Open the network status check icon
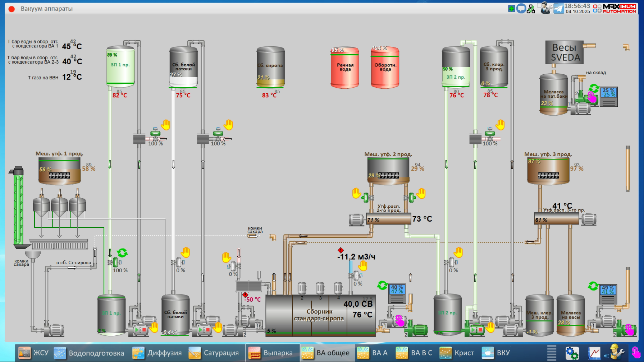 (531, 9)
